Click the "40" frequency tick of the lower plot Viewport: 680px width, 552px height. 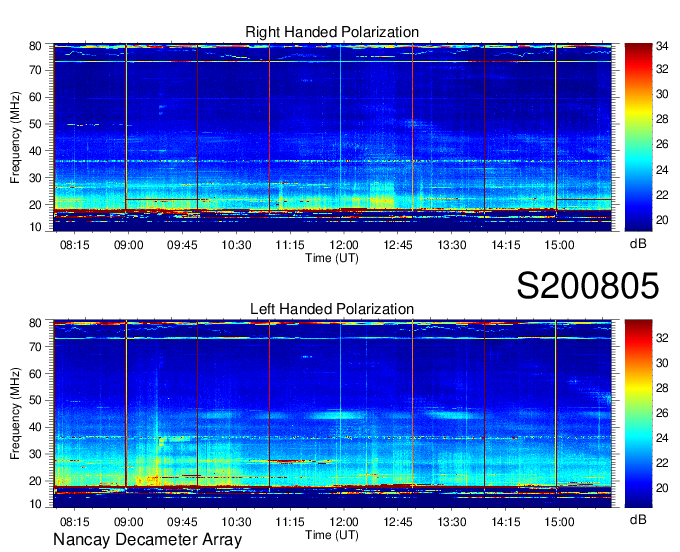(35, 427)
